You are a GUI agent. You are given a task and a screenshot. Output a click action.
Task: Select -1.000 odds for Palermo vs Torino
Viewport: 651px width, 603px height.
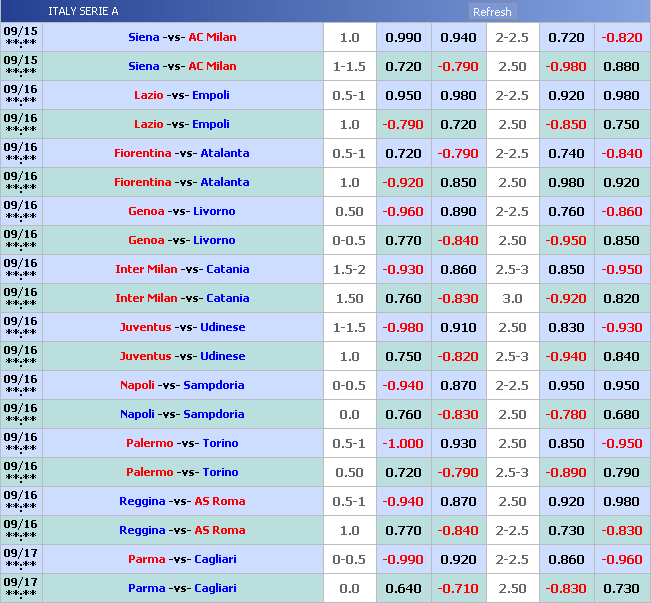tap(403, 443)
